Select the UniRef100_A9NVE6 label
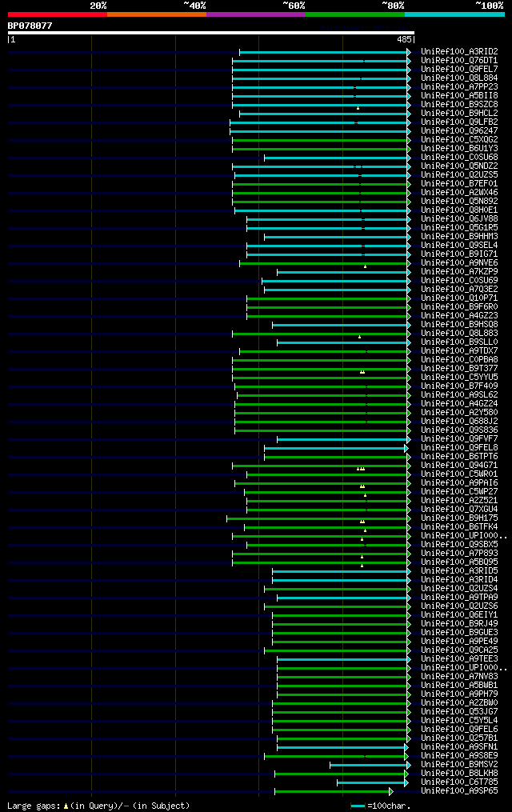 click(460, 263)
